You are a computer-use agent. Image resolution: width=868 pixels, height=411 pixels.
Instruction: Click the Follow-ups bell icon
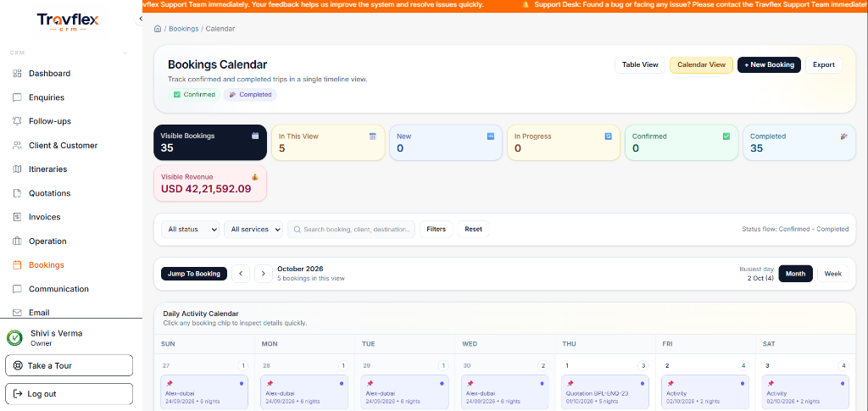pyautogui.click(x=17, y=121)
